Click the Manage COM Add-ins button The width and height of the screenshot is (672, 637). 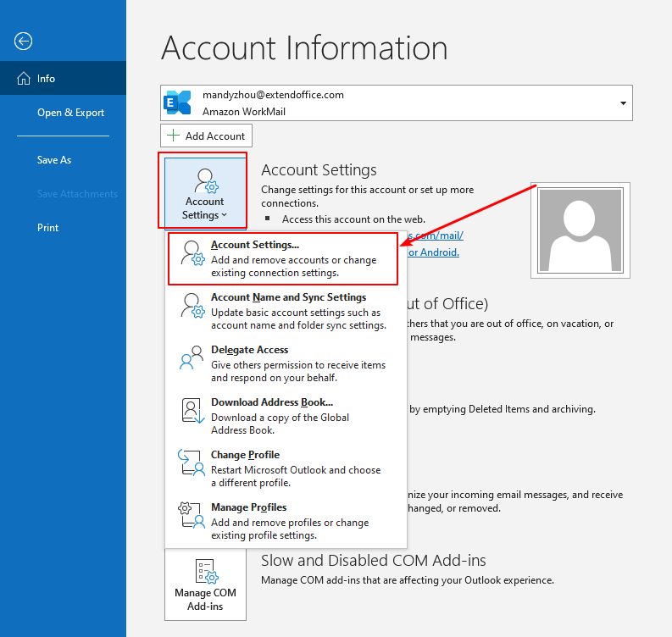pos(205,585)
